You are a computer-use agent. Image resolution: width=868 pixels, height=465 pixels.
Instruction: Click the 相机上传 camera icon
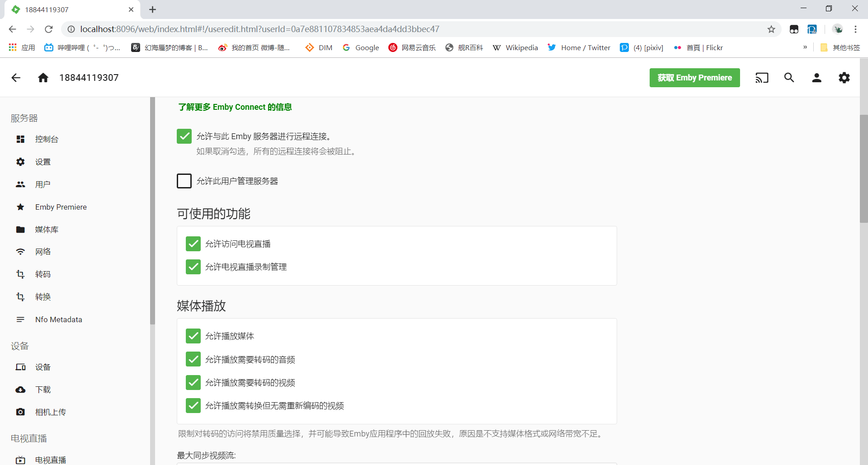20,412
